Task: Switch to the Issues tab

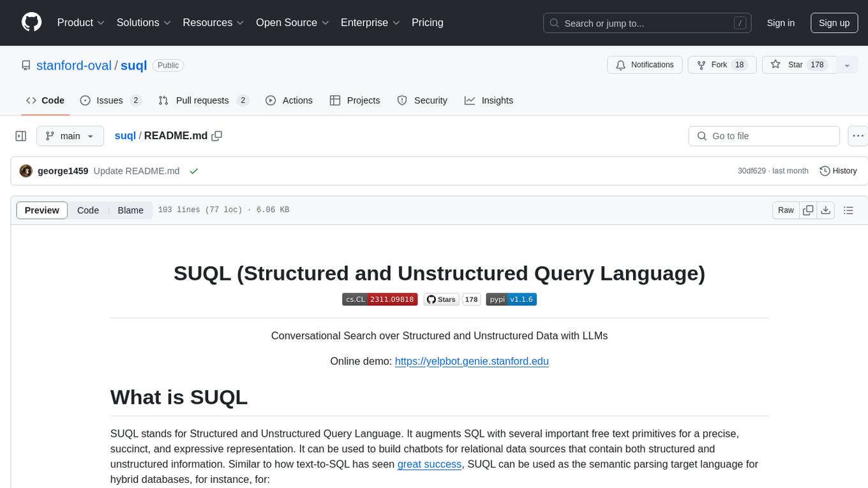Action: tap(110, 100)
